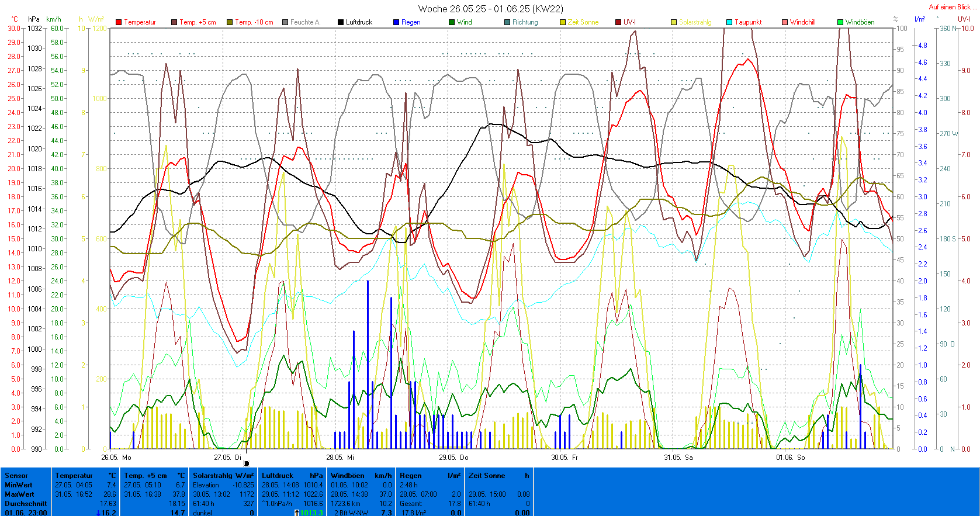The height and width of the screenshot is (516, 980).
Task: Click the green current pressure value 1013.3
Action: (x=311, y=512)
